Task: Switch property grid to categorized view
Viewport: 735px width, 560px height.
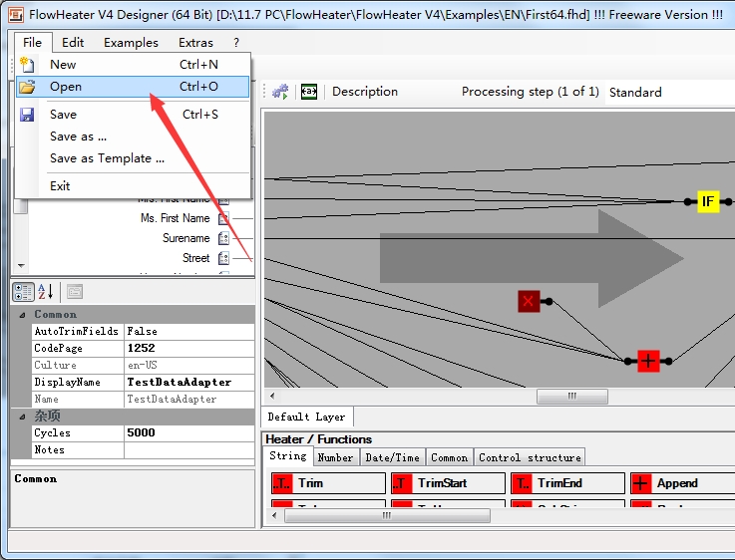Action: (23, 292)
